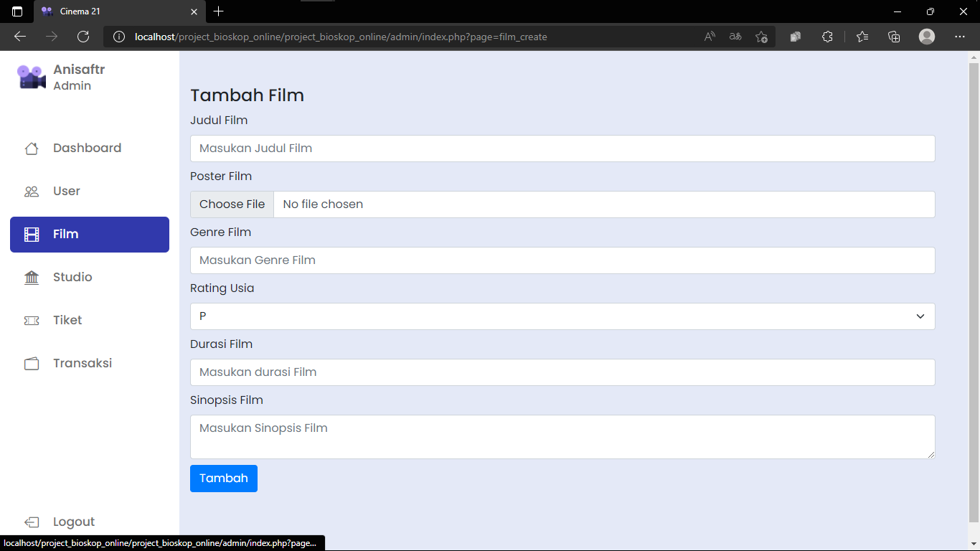Image resolution: width=980 pixels, height=551 pixels.
Task: Open the Collections flag icon menu
Action: pos(894,37)
